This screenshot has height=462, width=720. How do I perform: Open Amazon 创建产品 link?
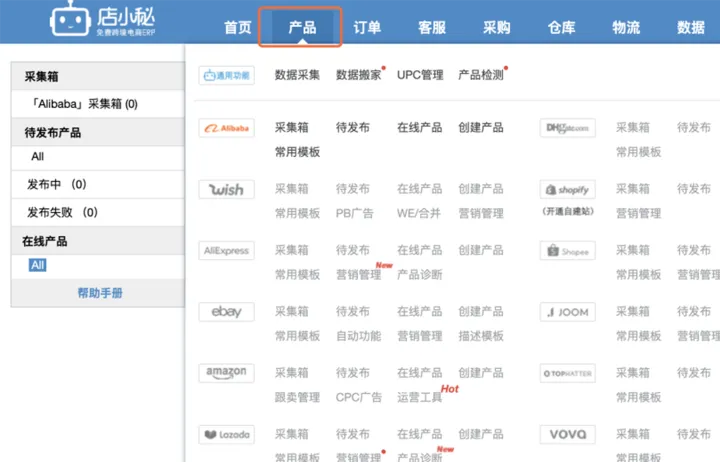tap(481, 372)
